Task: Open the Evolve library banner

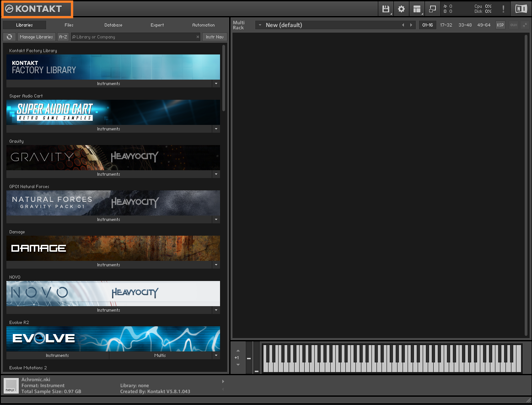Action: pyautogui.click(x=113, y=339)
